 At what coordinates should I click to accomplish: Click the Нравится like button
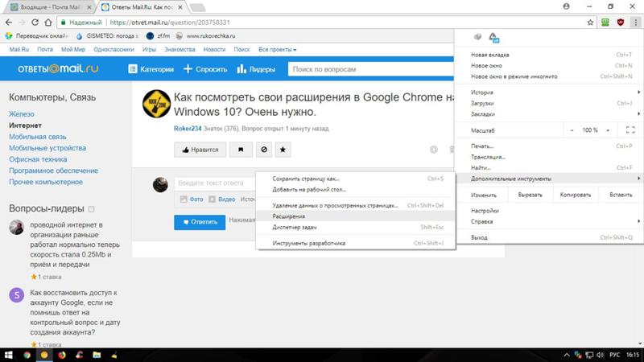200,150
